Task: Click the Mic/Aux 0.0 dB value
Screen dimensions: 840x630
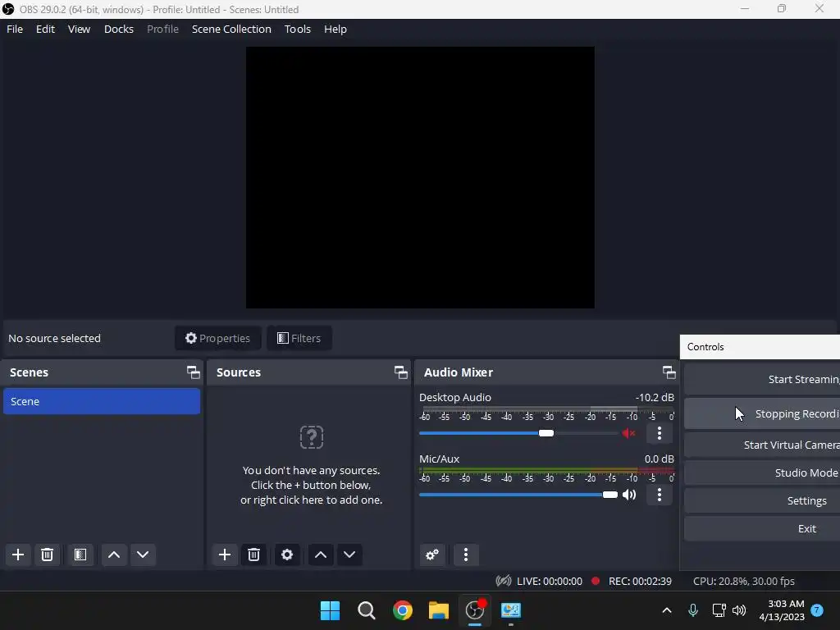Action: pos(659,459)
